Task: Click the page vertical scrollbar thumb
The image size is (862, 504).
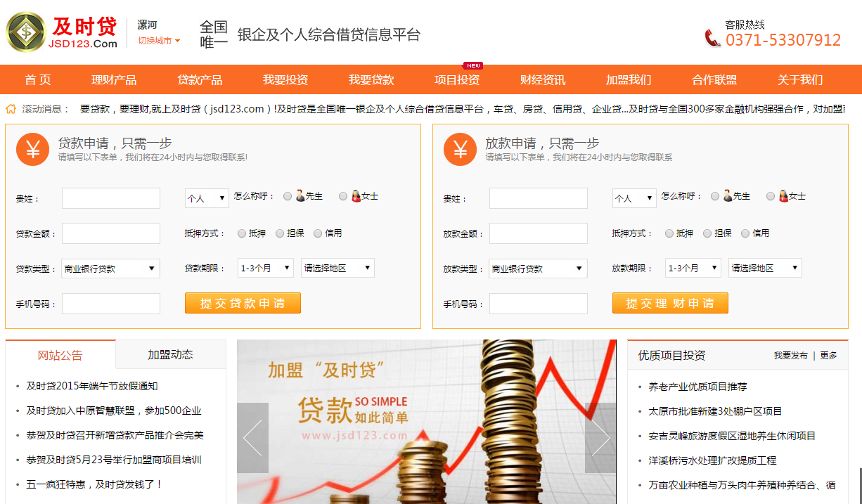Action: (x=859, y=486)
